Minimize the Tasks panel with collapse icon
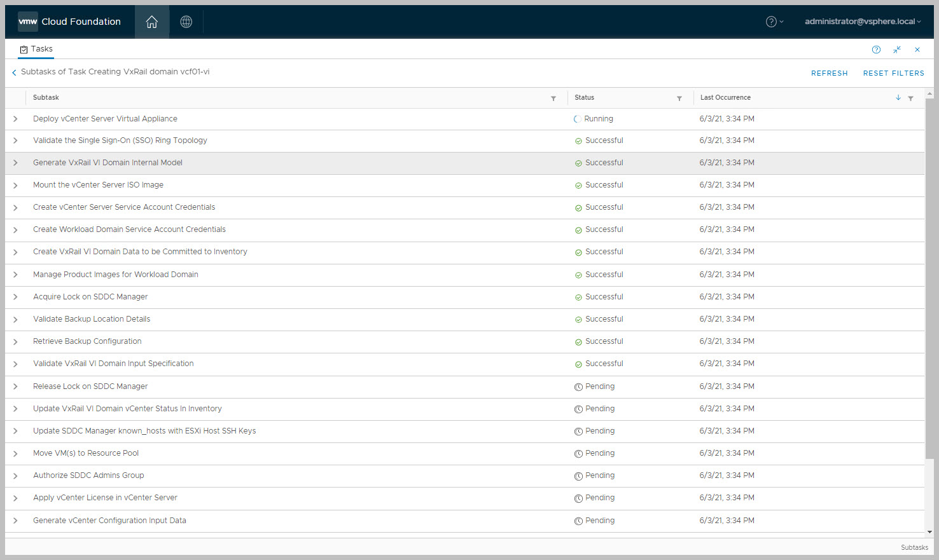This screenshot has height=560, width=939. 897,50
